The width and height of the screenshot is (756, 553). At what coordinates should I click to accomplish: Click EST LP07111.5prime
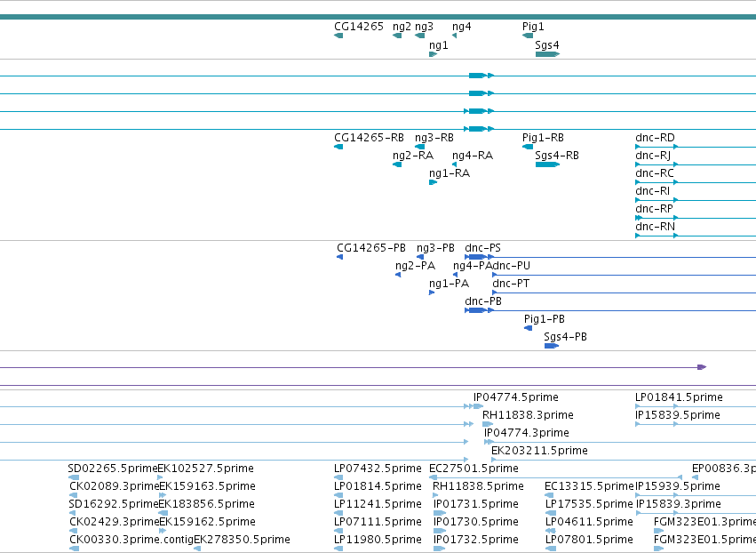[x=338, y=531]
